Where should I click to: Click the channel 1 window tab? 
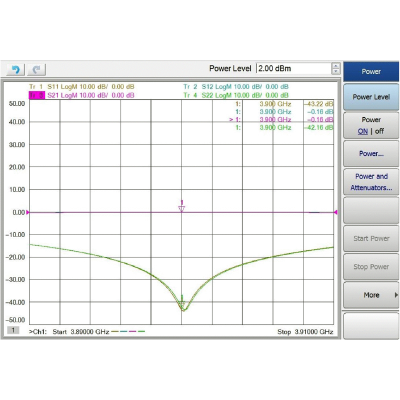tap(13, 330)
